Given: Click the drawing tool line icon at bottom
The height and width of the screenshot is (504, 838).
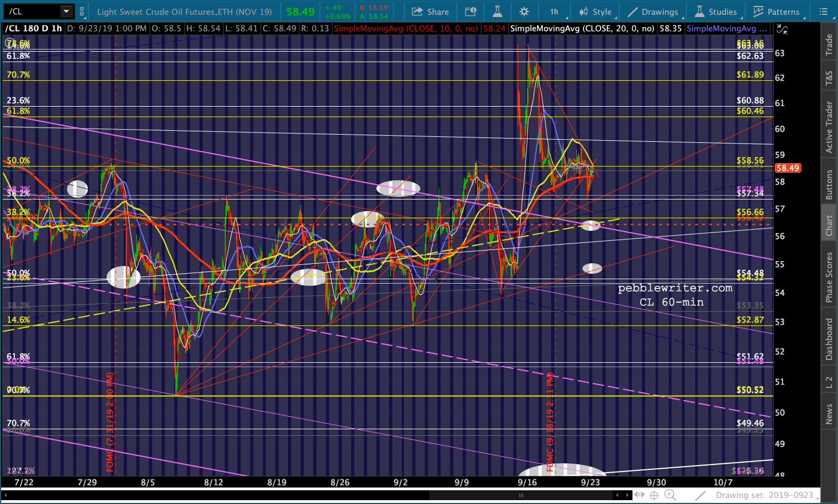Looking at the screenshot, I should tap(700, 495).
